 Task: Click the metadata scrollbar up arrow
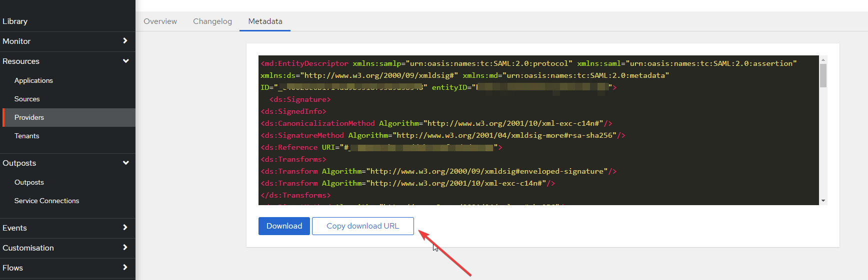(x=823, y=59)
